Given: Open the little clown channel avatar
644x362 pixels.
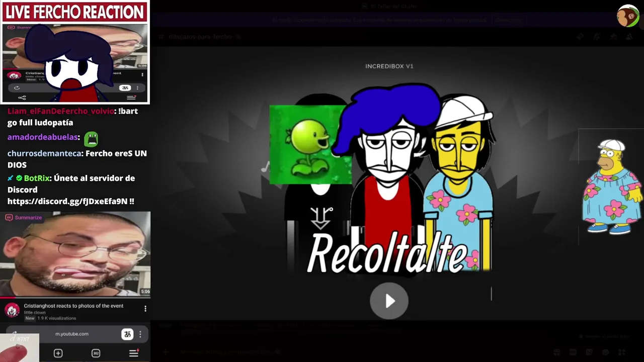Looking at the screenshot, I should point(13,310).
